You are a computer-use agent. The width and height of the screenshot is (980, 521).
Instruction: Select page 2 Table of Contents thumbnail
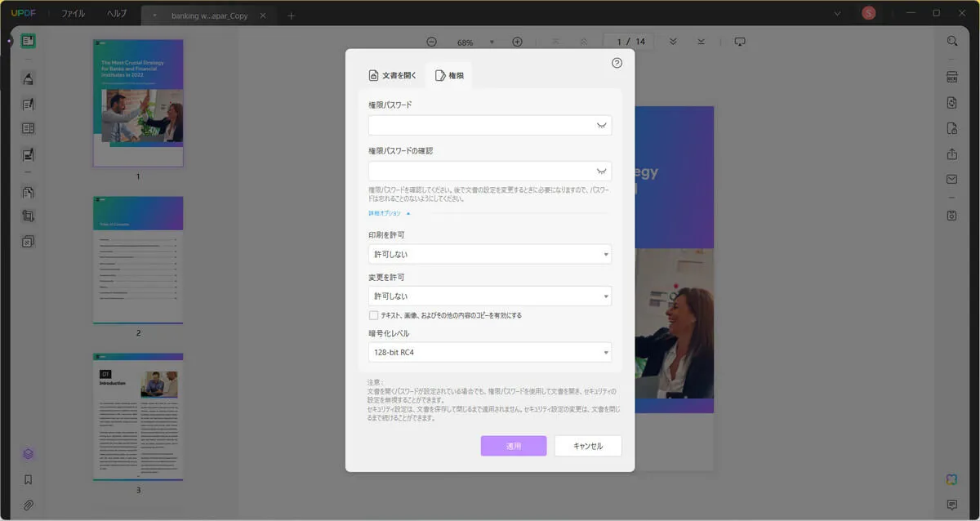coord(138,260)
